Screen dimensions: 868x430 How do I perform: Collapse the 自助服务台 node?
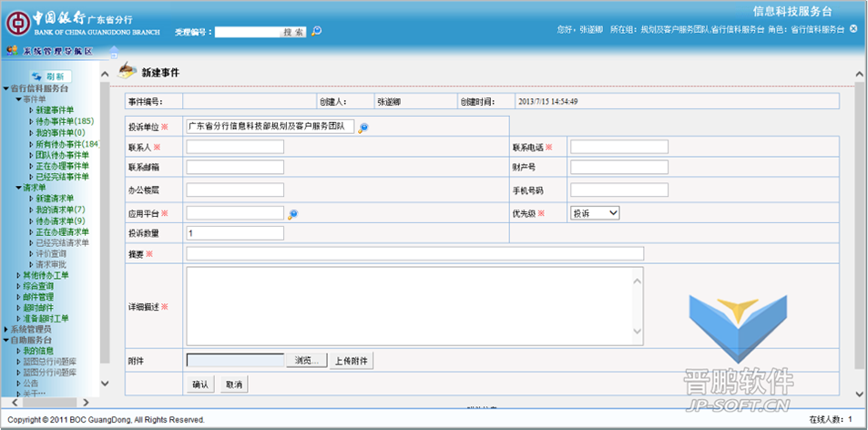(x=6, y=340)
